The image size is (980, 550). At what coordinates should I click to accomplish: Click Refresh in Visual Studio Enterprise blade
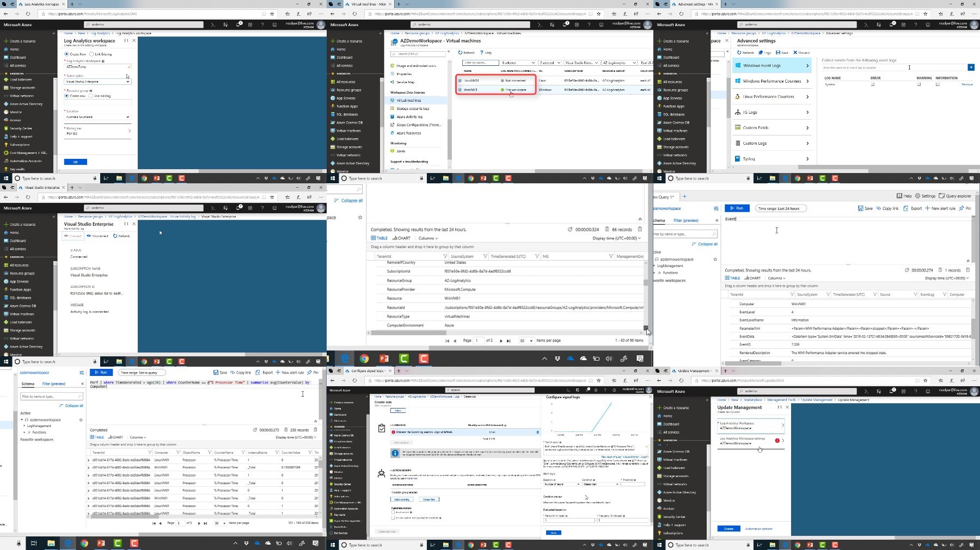pyautogui.click(x=121, y=236)
